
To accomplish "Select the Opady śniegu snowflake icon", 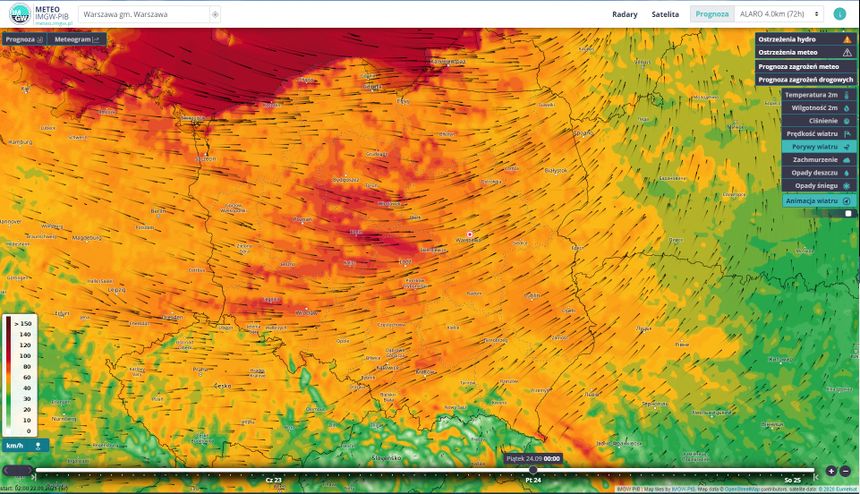I will (x=847, y=186).
